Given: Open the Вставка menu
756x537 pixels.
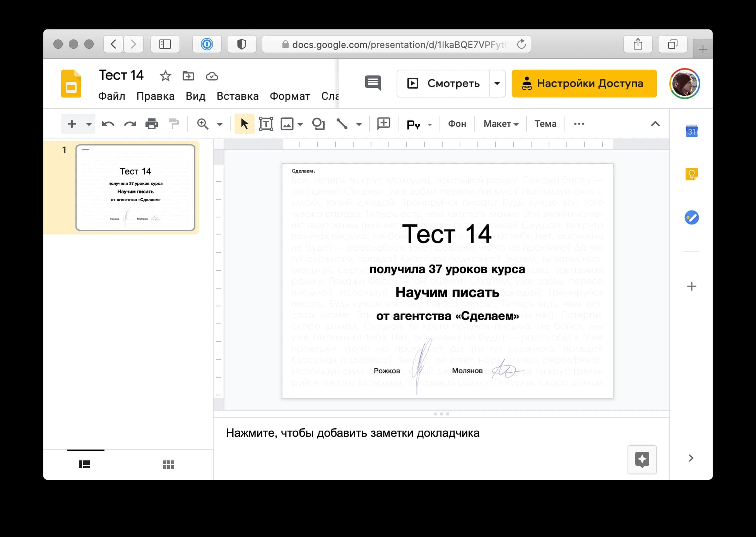Looking at the screenshot, I should click(x=237, y=96).
